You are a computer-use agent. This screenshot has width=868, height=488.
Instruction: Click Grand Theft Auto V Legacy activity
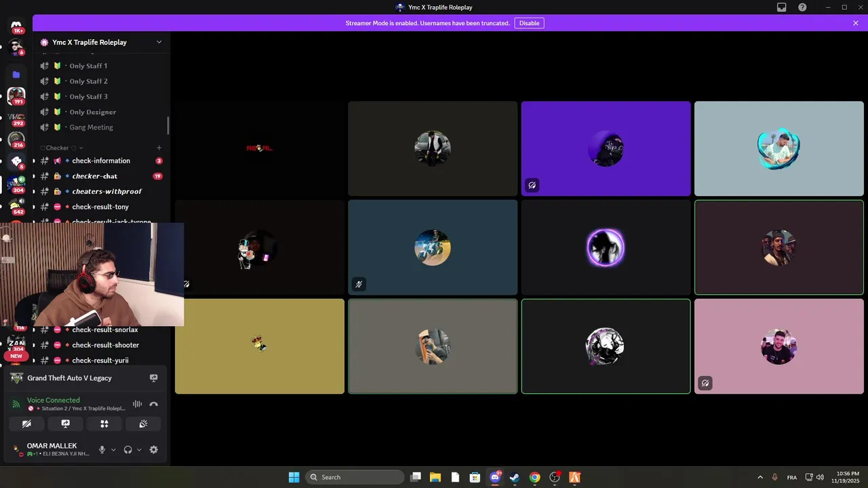coord(69,378)
